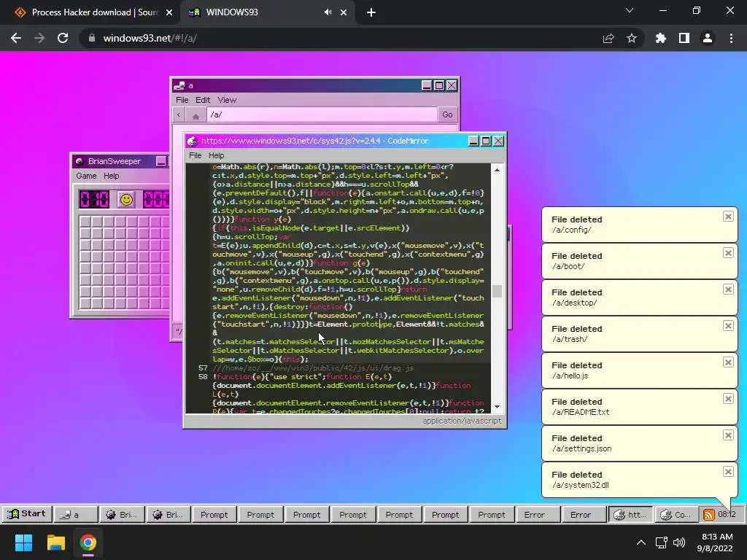Go back with the explorer's left arrow

pos(179,114)
